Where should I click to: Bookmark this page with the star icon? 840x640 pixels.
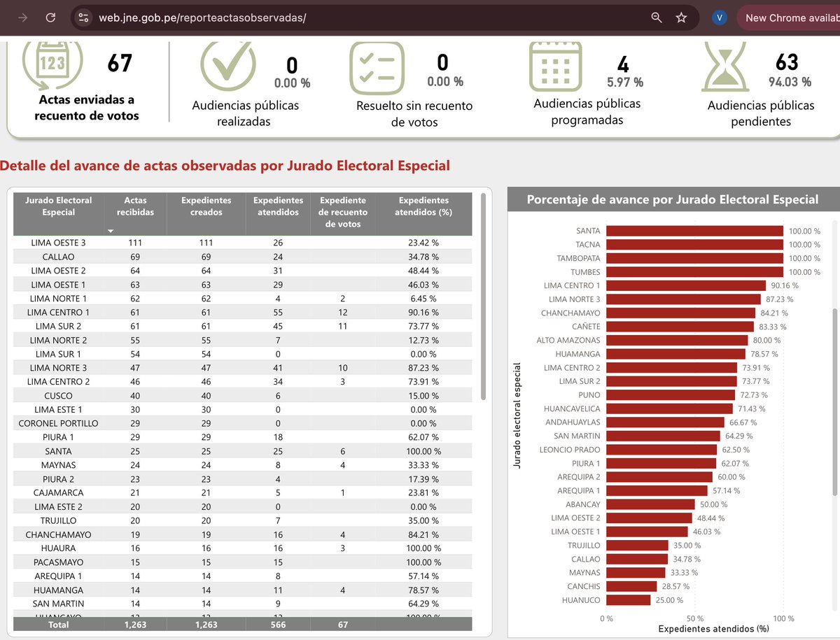681,17
